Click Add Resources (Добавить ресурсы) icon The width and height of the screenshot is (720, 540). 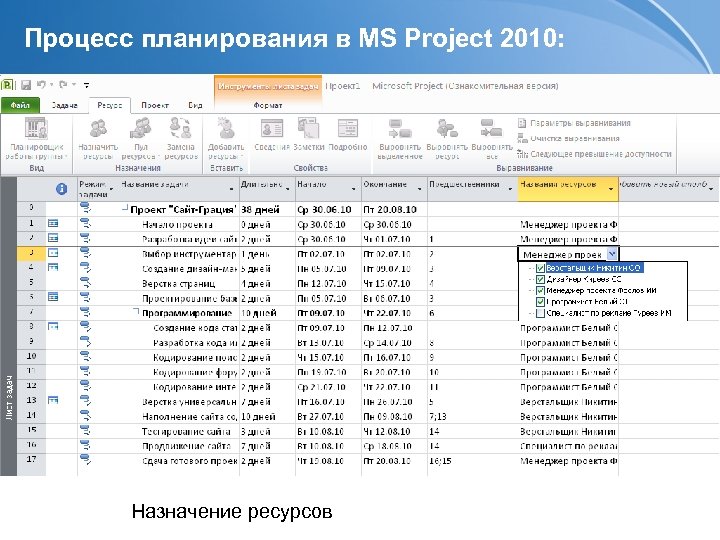225,128
